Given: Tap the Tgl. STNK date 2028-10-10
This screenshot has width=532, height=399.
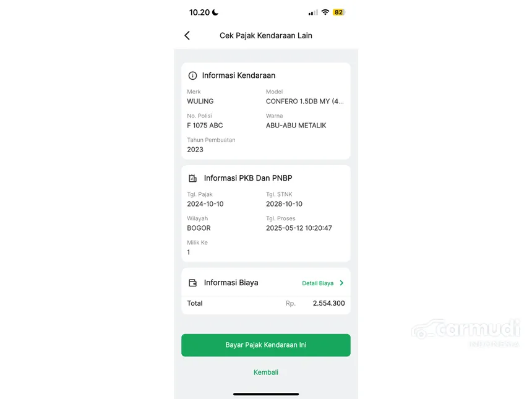Looking at the screenshot, I should point(284,204).
